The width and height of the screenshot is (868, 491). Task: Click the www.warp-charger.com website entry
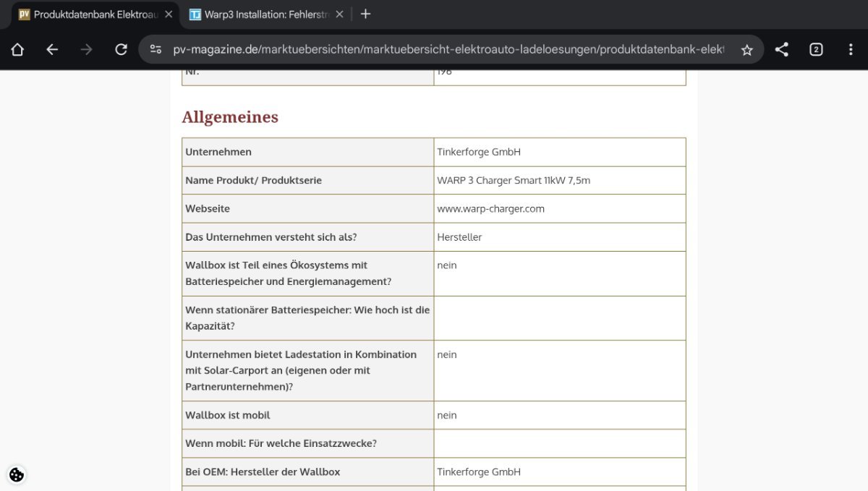pos(490,208)
